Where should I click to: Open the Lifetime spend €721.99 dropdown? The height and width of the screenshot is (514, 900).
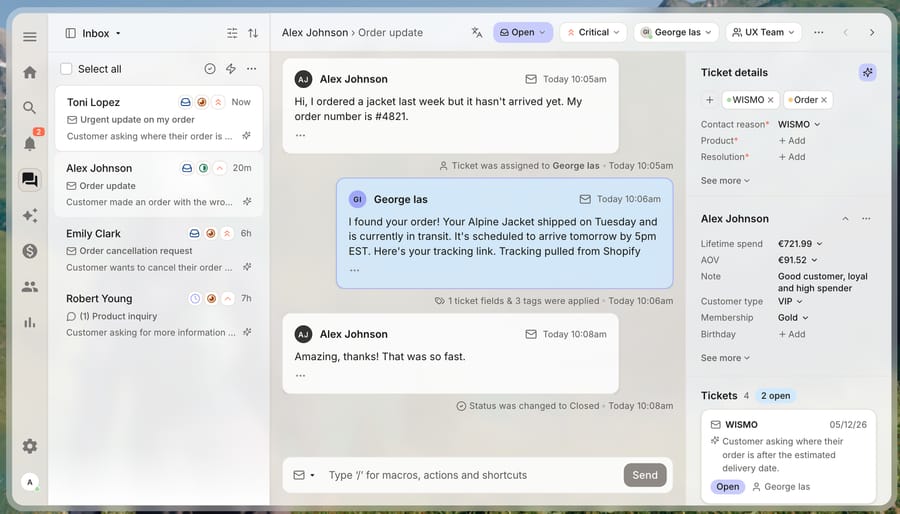coord(800,244)
